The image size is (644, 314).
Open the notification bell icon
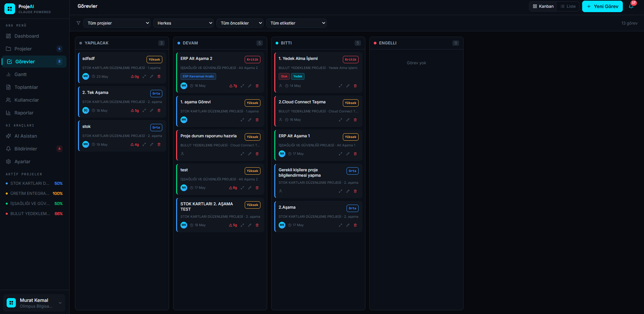(631, 6)
